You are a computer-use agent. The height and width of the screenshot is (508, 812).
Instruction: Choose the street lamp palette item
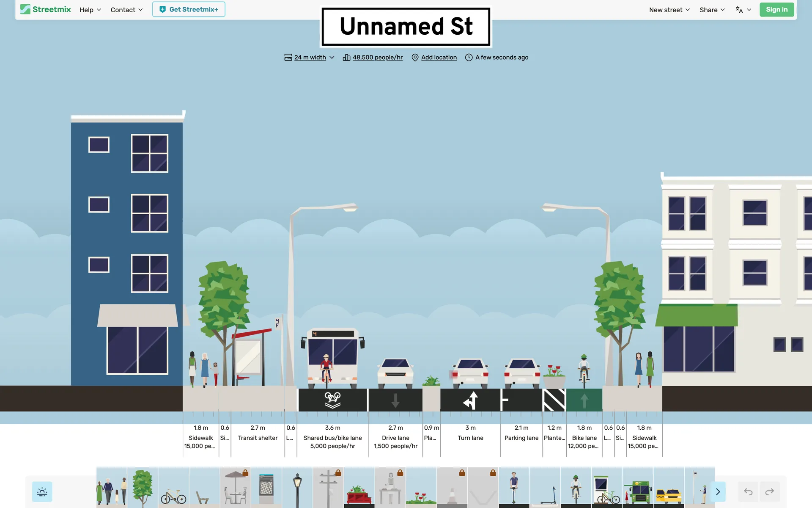coord(297,487)
